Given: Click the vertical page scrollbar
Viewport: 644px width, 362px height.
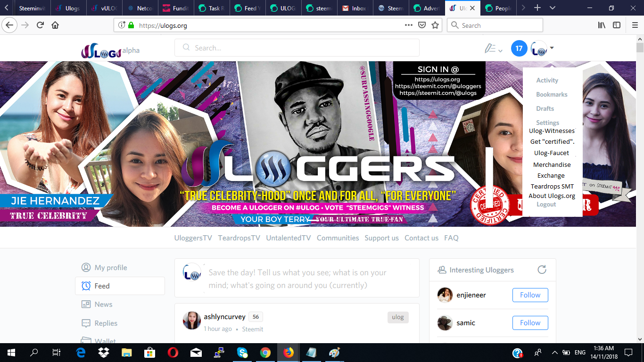Looking at the screenshot, I should (640, 189).
